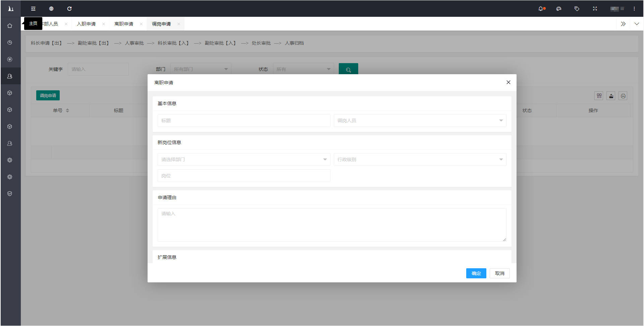Click the globe icon in top bar
The height and width of the screenshot is (326, 644).
(51, 9)
